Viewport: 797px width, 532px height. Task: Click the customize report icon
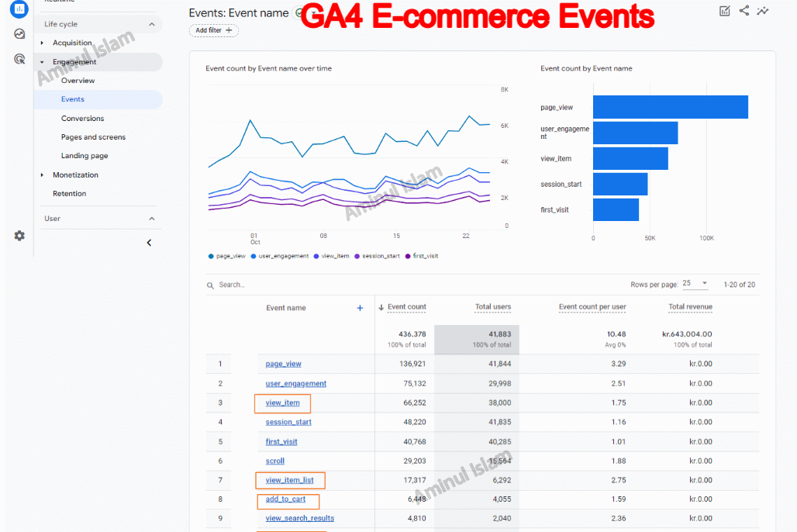pos(725,11)
